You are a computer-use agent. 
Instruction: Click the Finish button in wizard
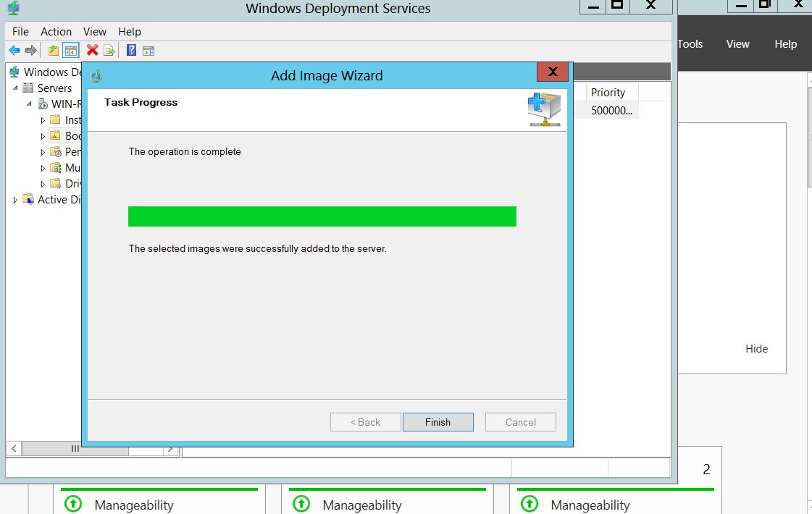click(x=438, y=422)
